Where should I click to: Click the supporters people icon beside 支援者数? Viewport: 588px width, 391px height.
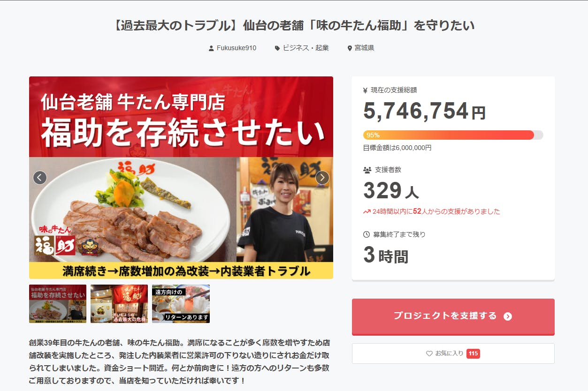pyautogui.click(x=367, y=170)
